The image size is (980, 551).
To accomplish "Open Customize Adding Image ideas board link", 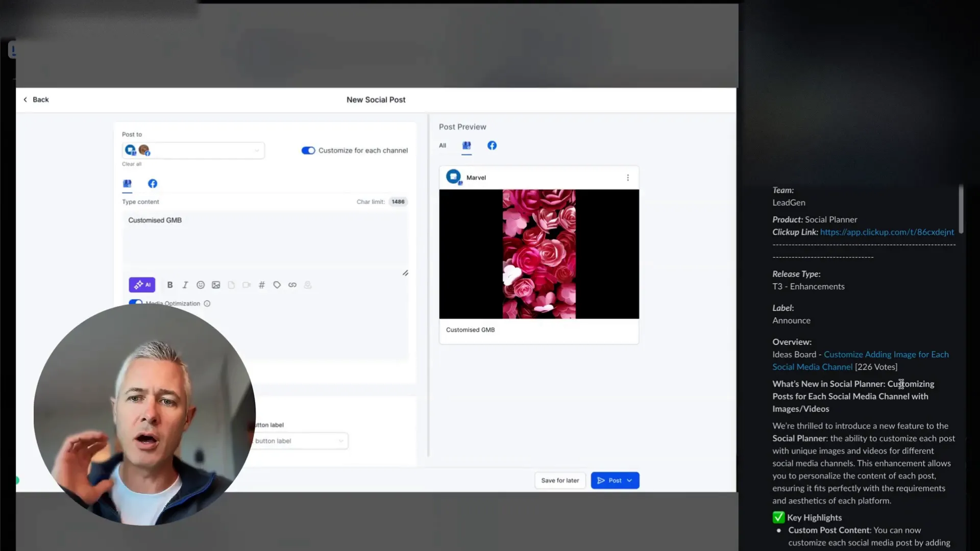I will [x=861, y=361].
